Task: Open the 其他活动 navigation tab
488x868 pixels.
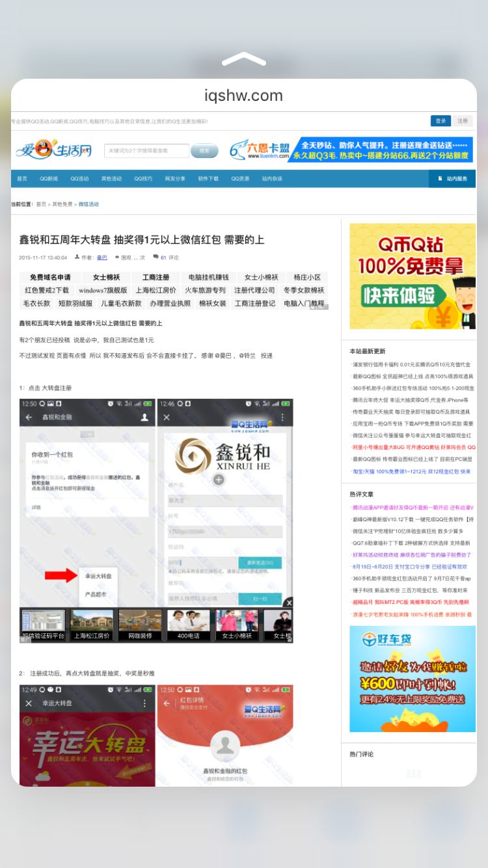Action: pyautogui.click(x=111, y=178)
